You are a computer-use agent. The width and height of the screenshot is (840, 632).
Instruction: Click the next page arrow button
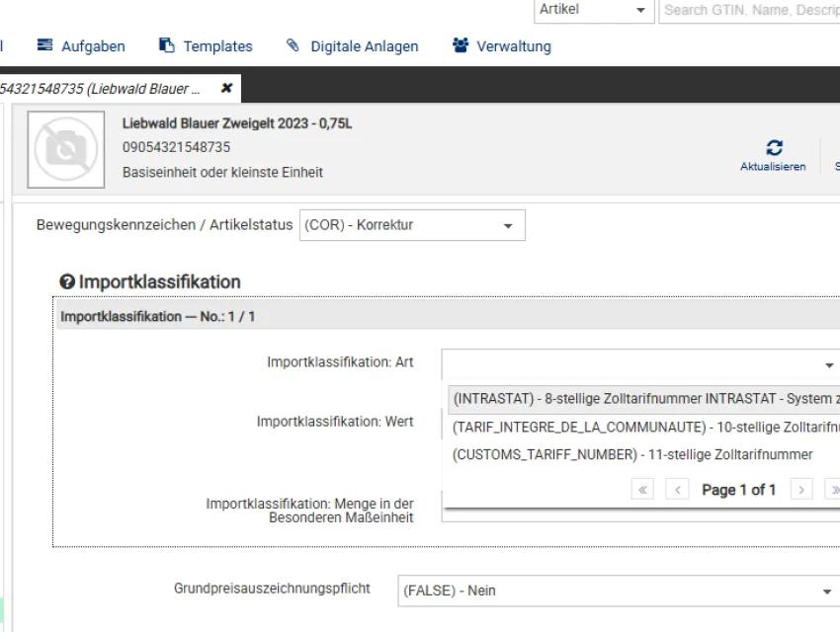pos(801,488)
